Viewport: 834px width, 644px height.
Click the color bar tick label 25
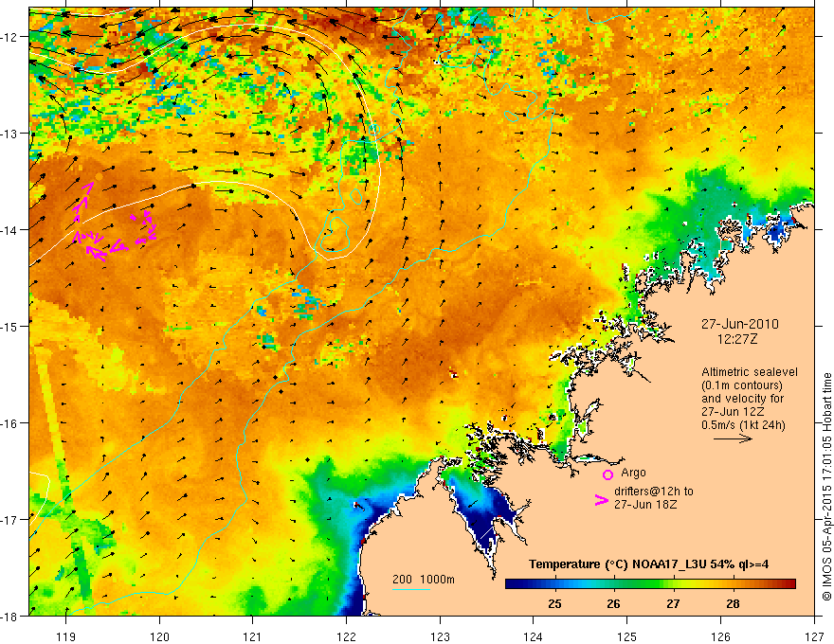tap(554, 603)
